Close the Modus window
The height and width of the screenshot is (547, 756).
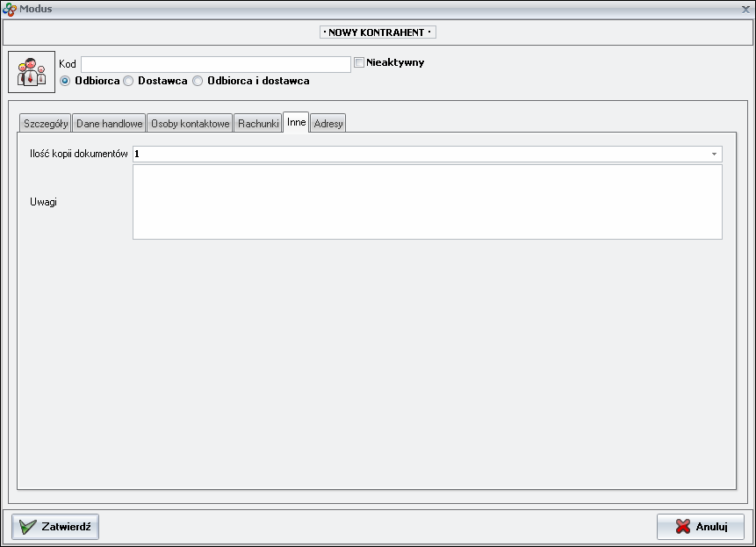[745, 9]
